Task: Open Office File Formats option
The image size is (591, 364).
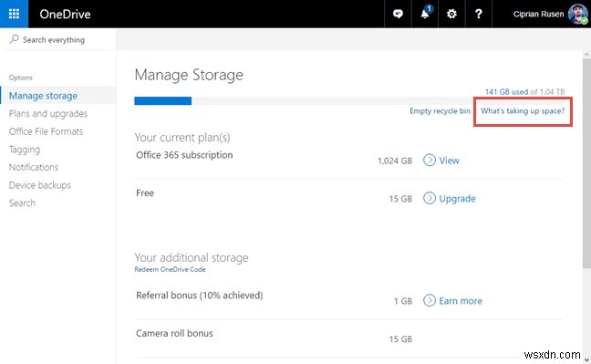Action: (46, 131)
